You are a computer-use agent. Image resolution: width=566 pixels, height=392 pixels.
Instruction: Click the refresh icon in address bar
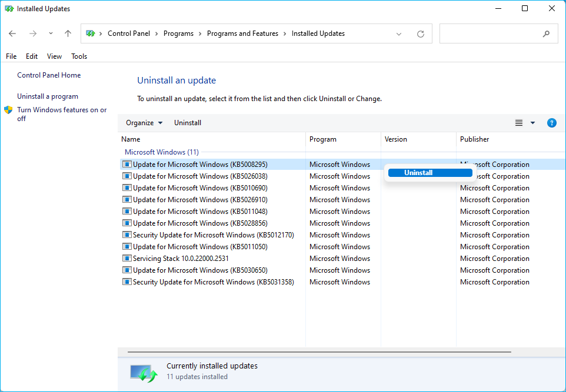pyautogui.click(x=420, y=33)
